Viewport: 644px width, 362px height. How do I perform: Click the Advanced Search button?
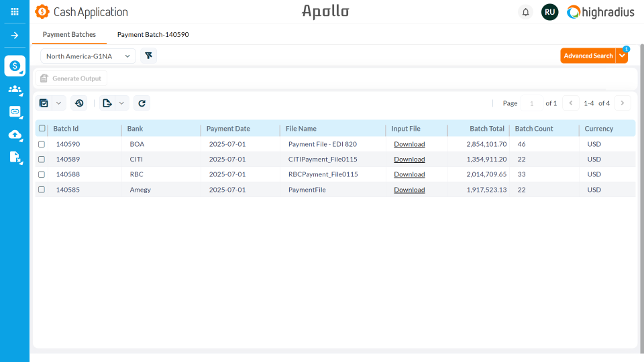click(588, 56)
